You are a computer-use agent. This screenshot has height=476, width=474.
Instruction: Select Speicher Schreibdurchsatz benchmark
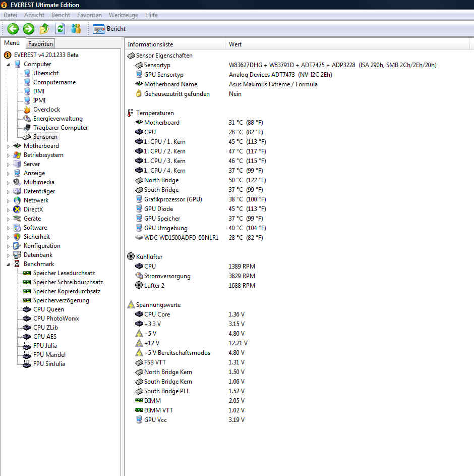pyautogui.click(x=68, y=282)
